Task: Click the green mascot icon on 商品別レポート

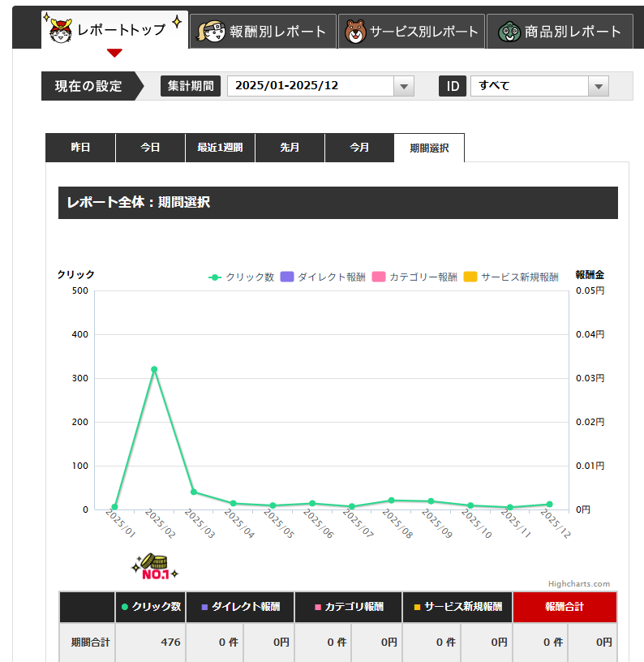Action: [x=507, y=32]
